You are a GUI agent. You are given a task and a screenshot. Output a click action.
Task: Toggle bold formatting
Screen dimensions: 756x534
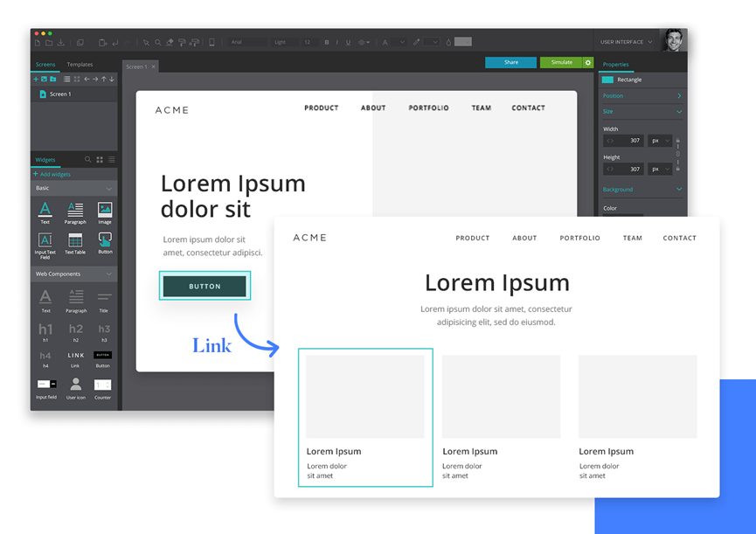[327, 43]
